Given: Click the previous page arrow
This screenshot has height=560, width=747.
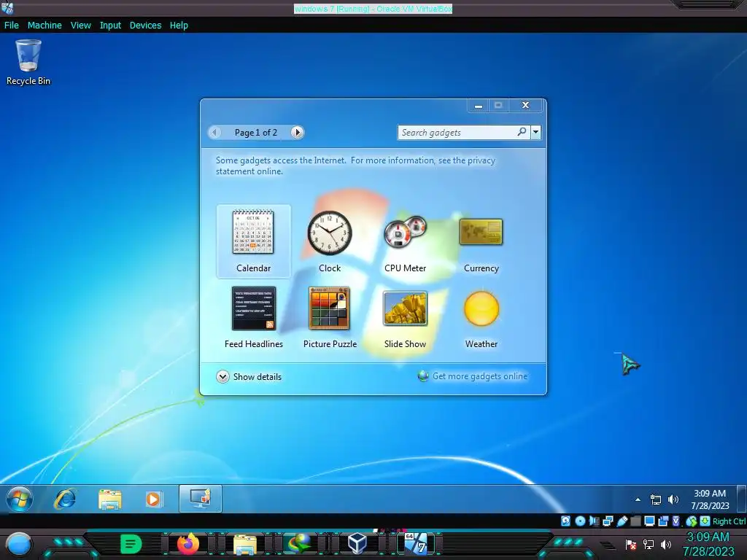Looking at the screenshot, I should click(x=214, y=133).
